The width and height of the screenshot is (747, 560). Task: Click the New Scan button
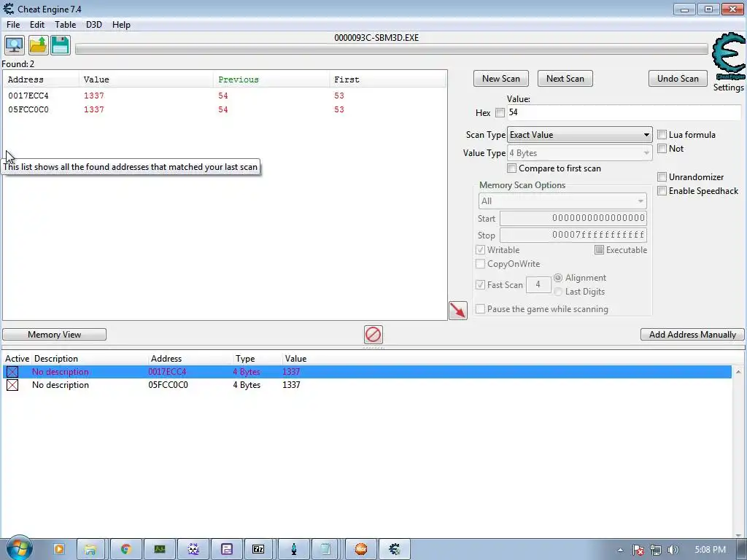(x=500, y=79)
